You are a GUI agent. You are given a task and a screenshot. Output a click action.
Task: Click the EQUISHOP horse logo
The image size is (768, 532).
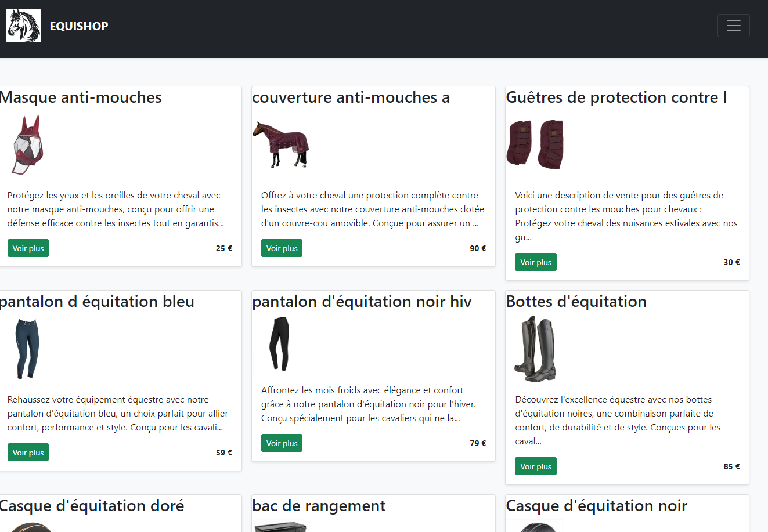[24, 25]
